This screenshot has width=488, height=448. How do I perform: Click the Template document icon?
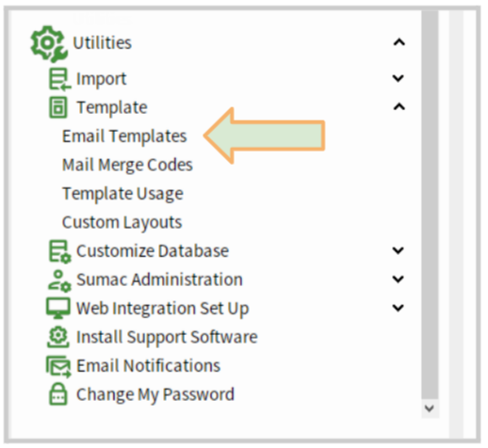click(x=58, y=107)
